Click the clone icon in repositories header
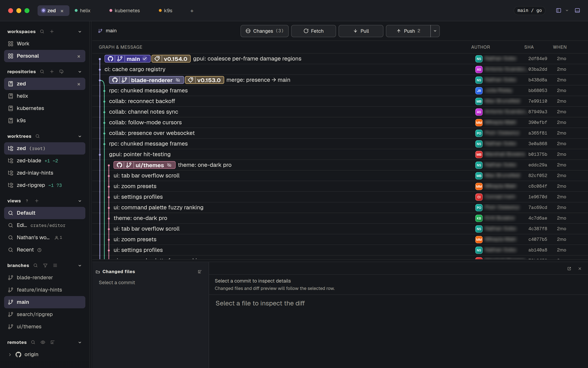The height and width of the screenshot is (368, 588). coord(61,72)
